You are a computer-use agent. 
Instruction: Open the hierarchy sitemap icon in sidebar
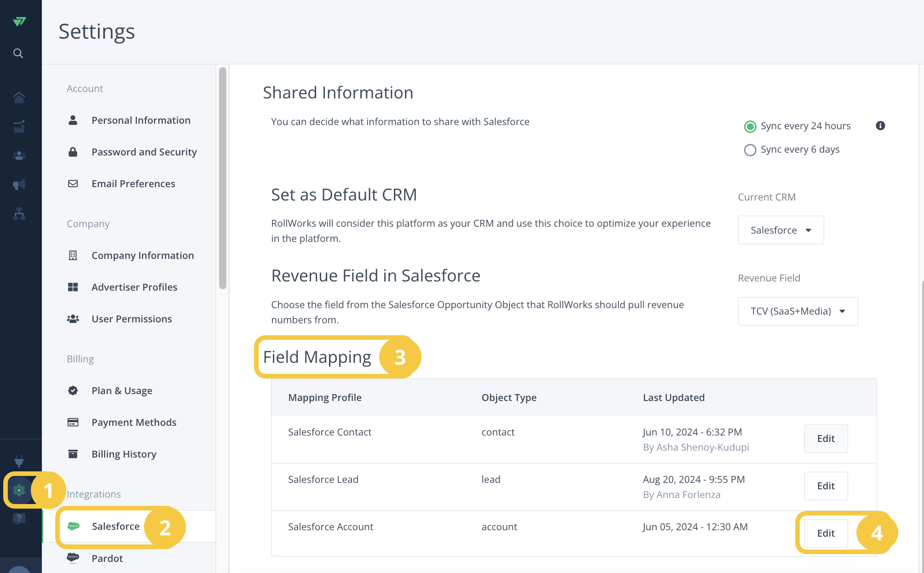tap(19, 213)
